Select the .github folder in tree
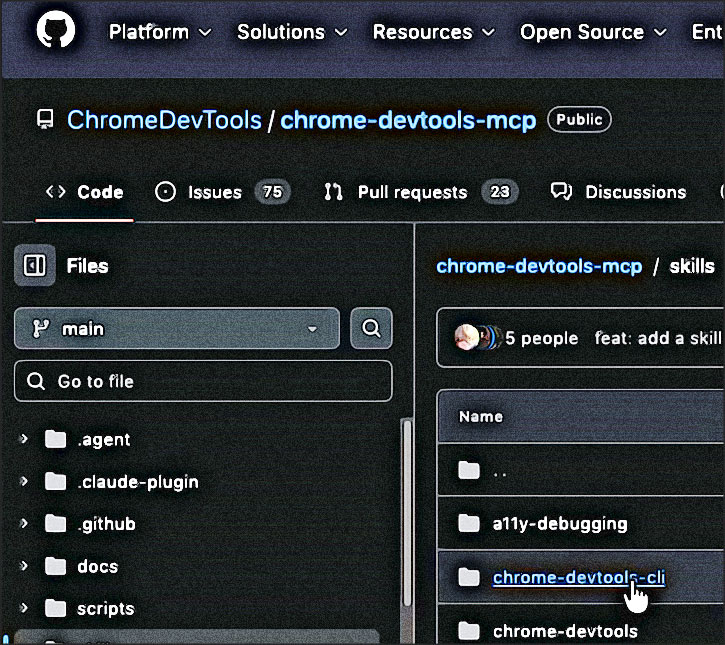 click(x=107, y=524)
